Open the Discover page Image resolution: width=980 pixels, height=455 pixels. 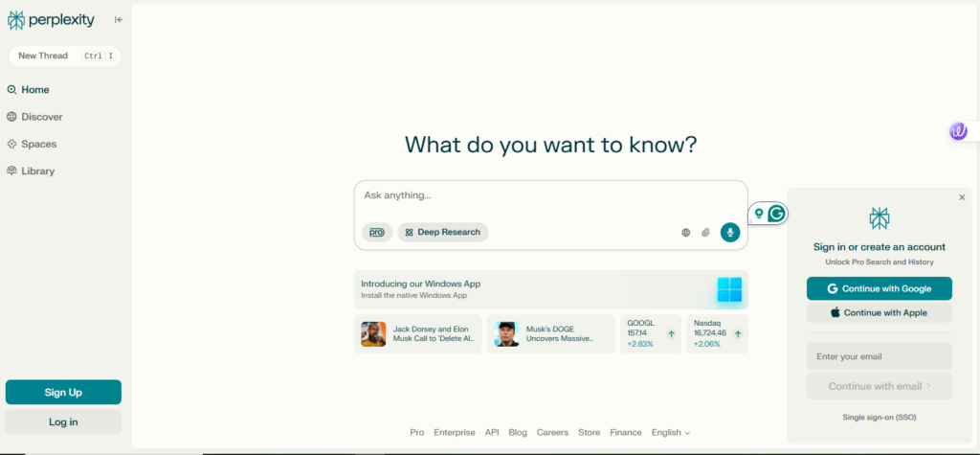click(x=41, y=117)
